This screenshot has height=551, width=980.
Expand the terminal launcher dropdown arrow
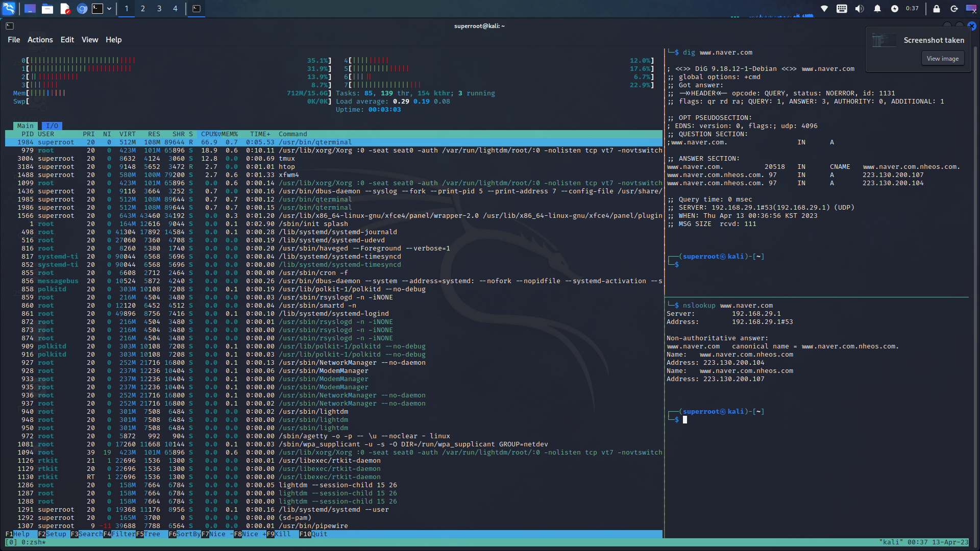point(109,9)
